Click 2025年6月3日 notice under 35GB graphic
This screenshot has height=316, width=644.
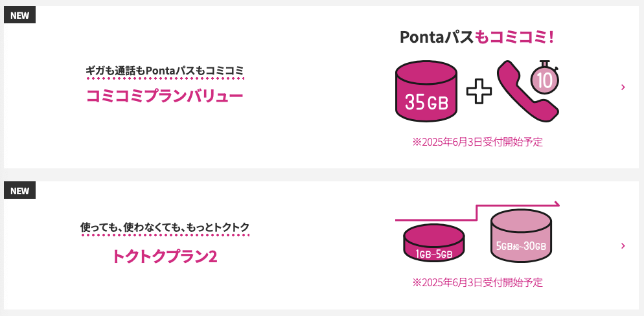tap(477, 142)
